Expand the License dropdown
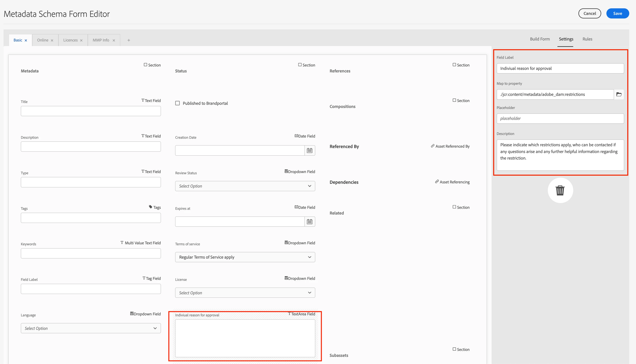 [245, 293]
